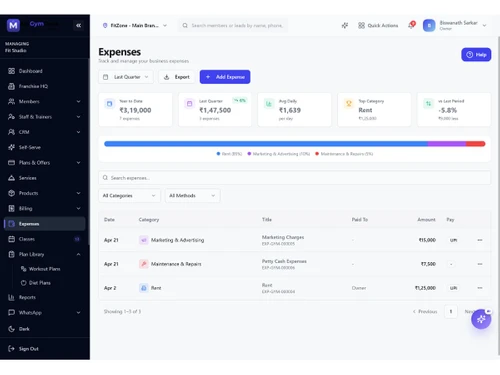This screenshot has height=375, width=500.
Task: Open Workout Plans submenu item
Action: coord(45,269)
